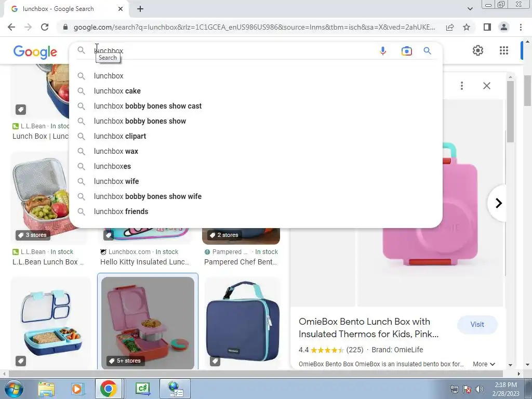The height and width of the screenshot is (399, 532).
Task: Open the Pampered Chef Bento result link
Action: pyautogui.click(x=241, y=262)
